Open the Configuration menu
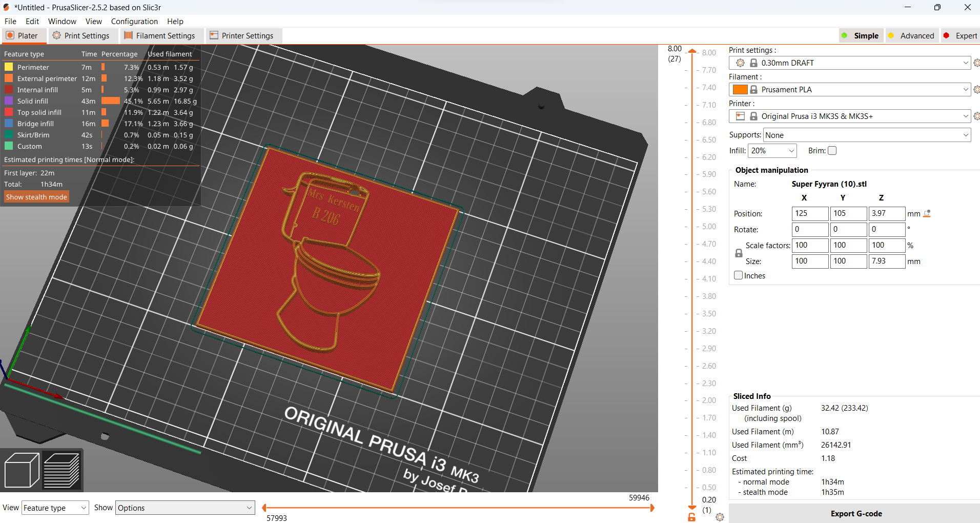Viewport: 980px width, 523px height. (x=134, y=22)
